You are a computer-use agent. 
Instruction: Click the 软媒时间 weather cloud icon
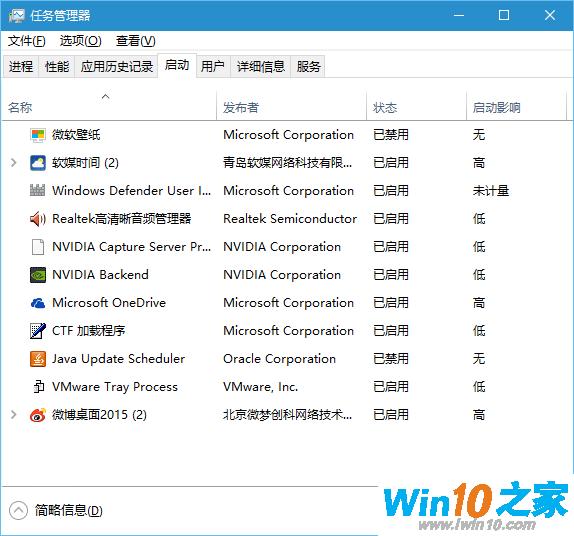[x=38, y=163]
